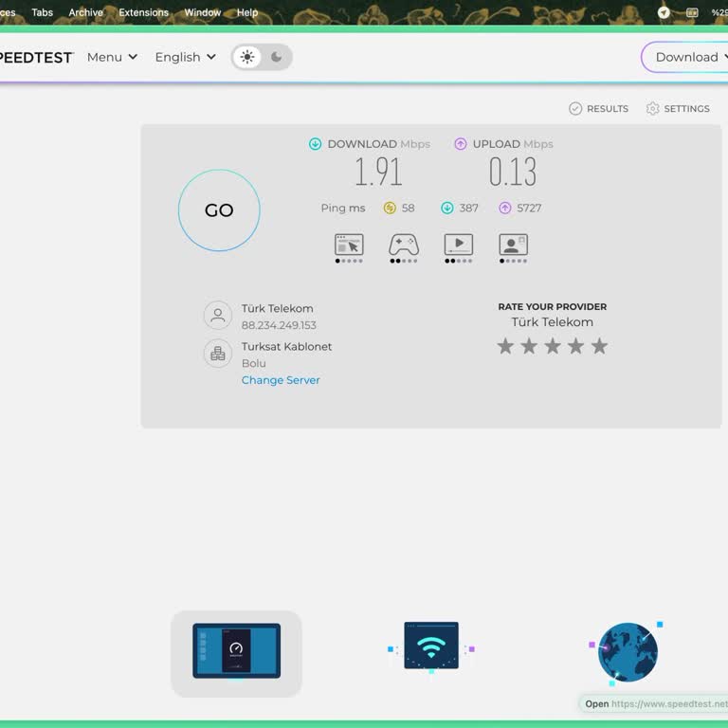Click the download latency icon beside 387
Image resolution: width=728 pixels, height=728 pixels.
[x=447, y=208]
